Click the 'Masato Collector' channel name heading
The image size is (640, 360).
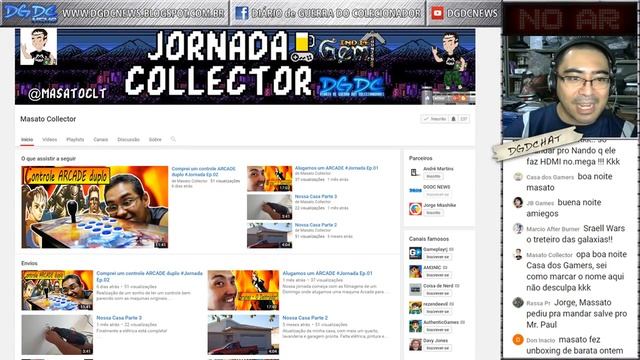(x=48, y=119)
